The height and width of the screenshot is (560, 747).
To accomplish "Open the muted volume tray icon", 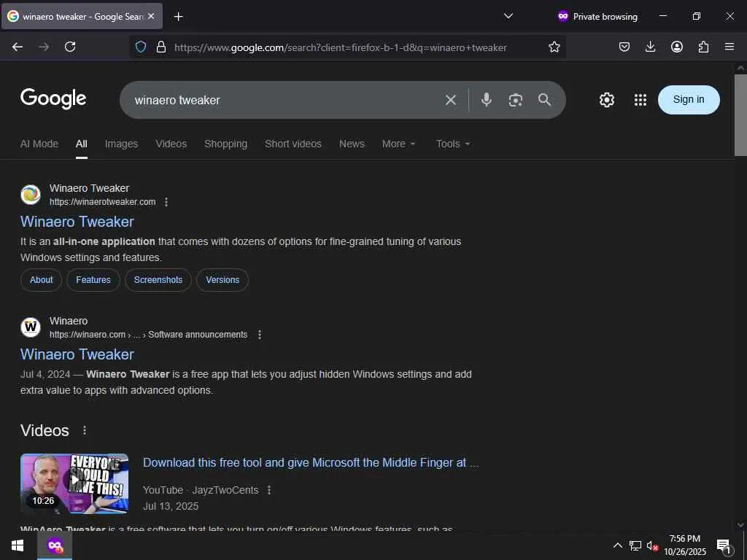I will (652, 545).
